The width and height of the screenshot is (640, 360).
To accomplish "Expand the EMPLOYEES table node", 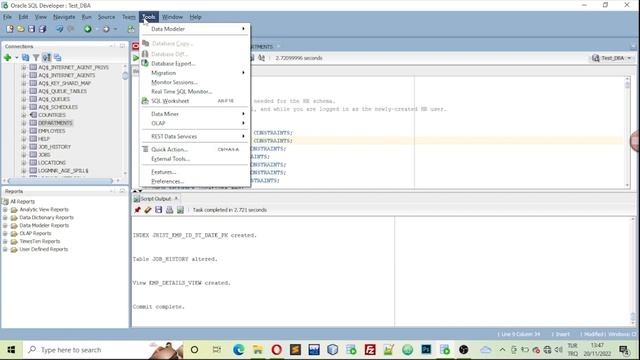I will click(x=24, y=131).
